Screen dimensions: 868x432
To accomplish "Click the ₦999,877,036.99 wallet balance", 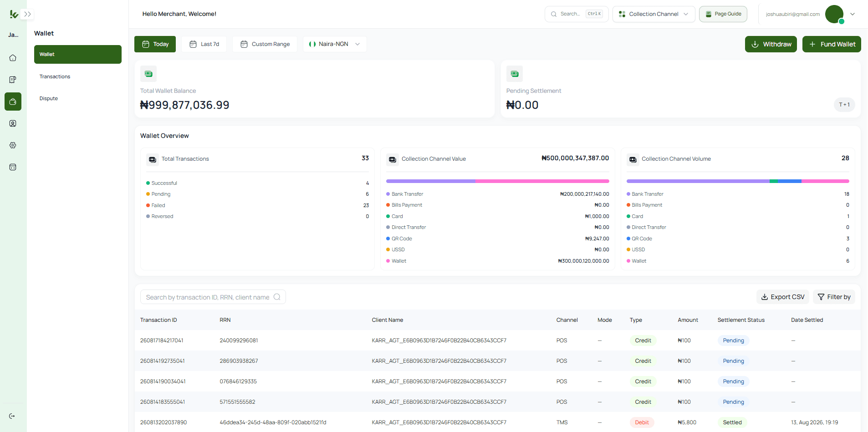I will coord(184,105).
